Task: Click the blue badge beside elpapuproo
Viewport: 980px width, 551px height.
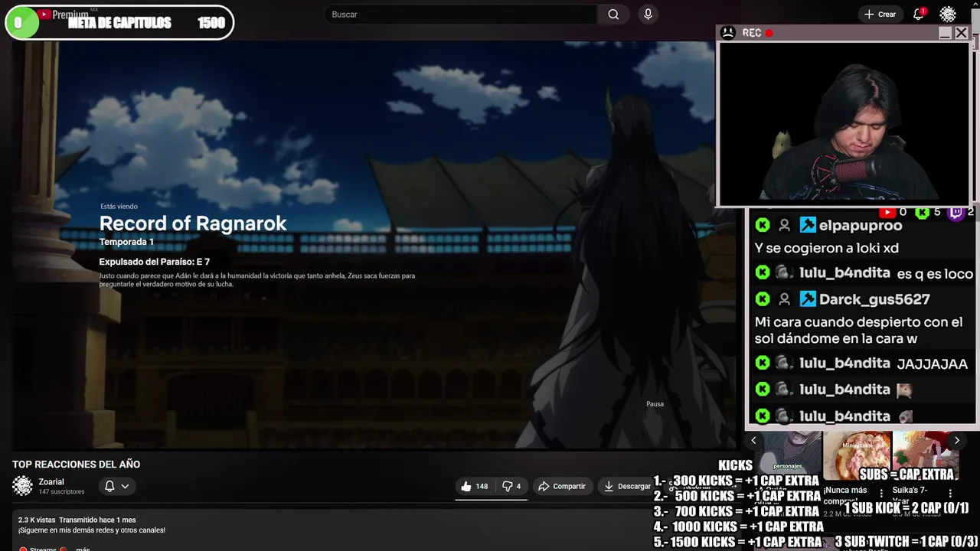Action: click(x=808, y=225)
